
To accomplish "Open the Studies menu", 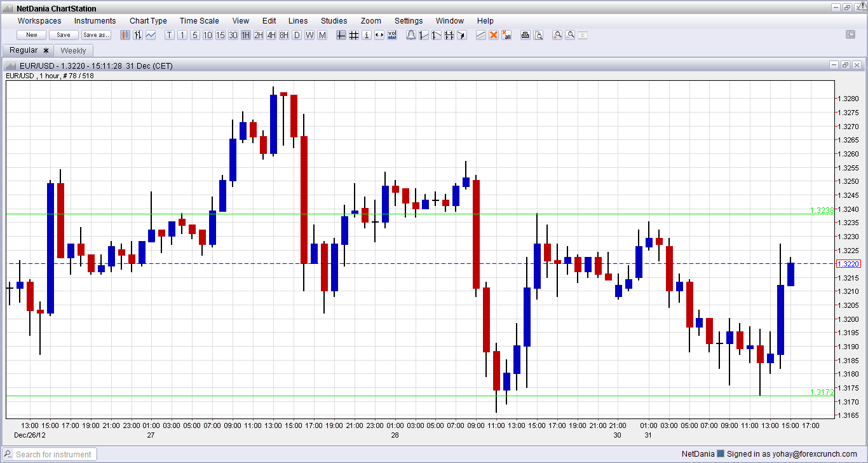I will tap(334, 21).
